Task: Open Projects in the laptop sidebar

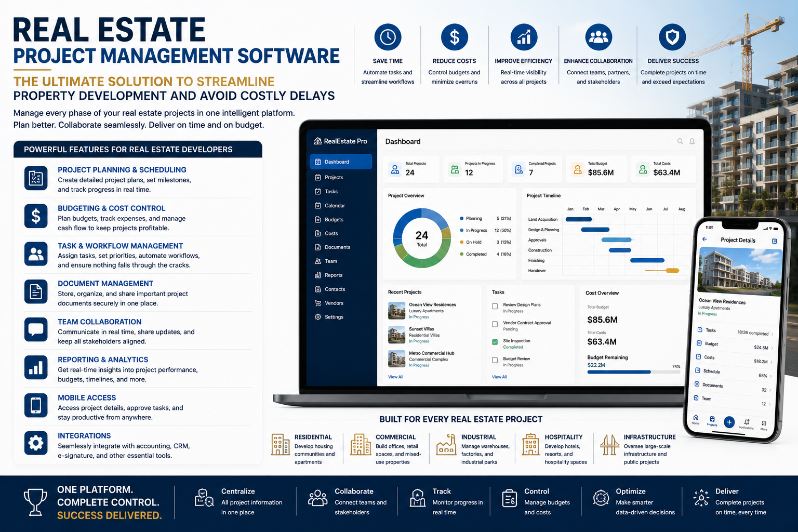Action: pos(329,178)
